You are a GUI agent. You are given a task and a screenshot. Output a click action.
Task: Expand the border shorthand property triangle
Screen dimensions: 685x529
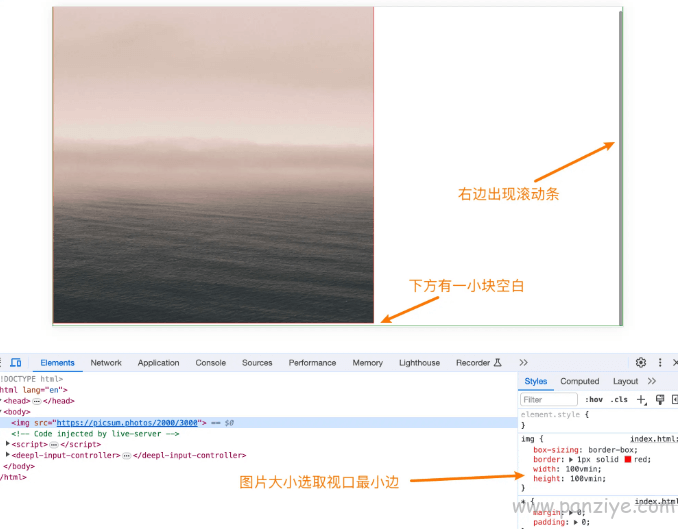571,459
